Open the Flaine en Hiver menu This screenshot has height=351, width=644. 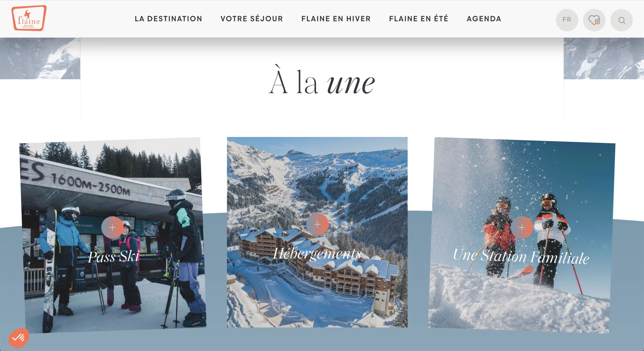coord(336,19)
